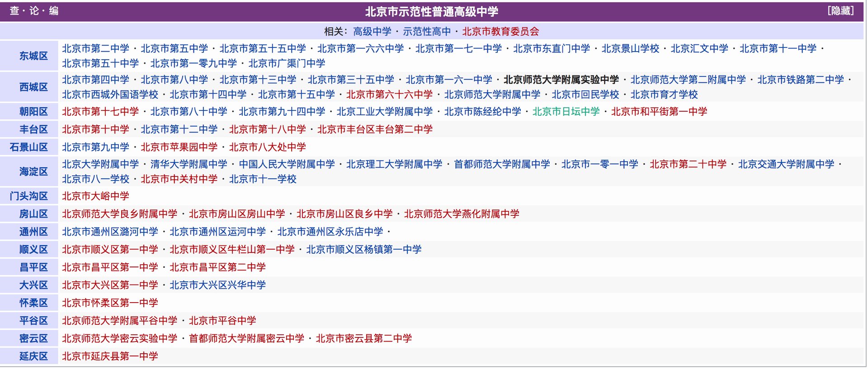868x370 pixels.
Task: Open red link 北京市顺义区牛栏山第一中学
Action: click(x=232, y=250)
